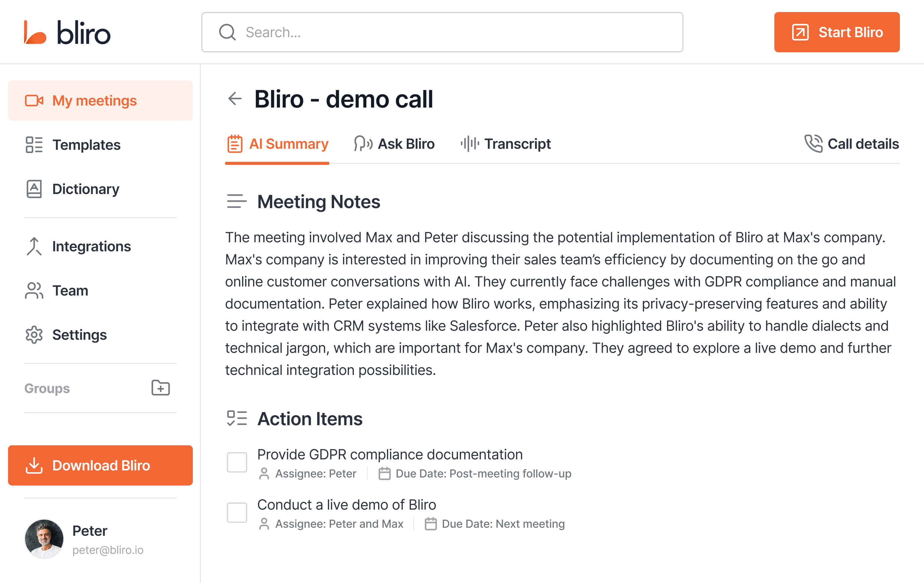Click the Integrations merge icon
The image size is (924, 583).
click(x=34, y=246)
